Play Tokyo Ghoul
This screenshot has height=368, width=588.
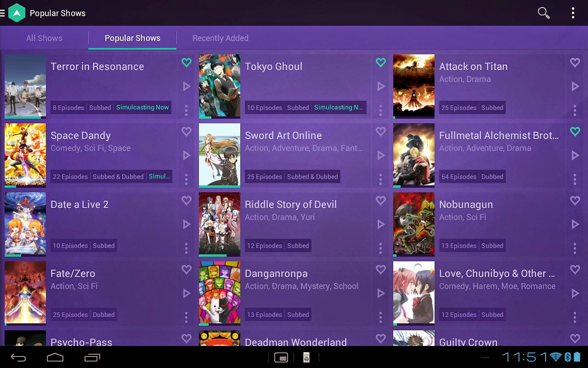point(381,86)
